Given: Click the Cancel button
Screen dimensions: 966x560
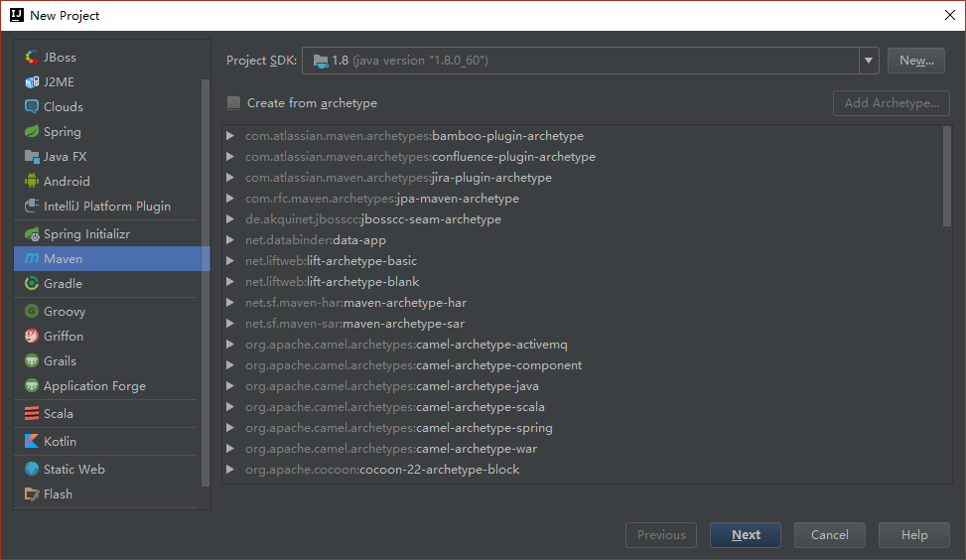Looking at the screenshot, I should pos(829,535).
